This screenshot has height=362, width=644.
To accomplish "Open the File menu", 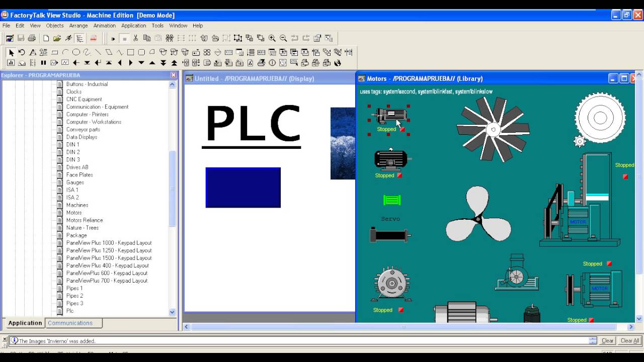I will pyautogui.click(x=6, y=26).
